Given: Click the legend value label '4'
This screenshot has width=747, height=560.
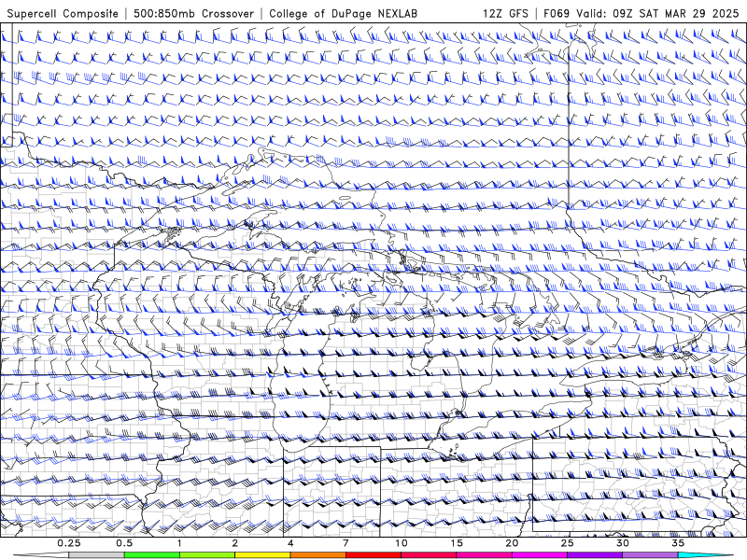Looking at the screenshot, I should (x=290, y=543).
